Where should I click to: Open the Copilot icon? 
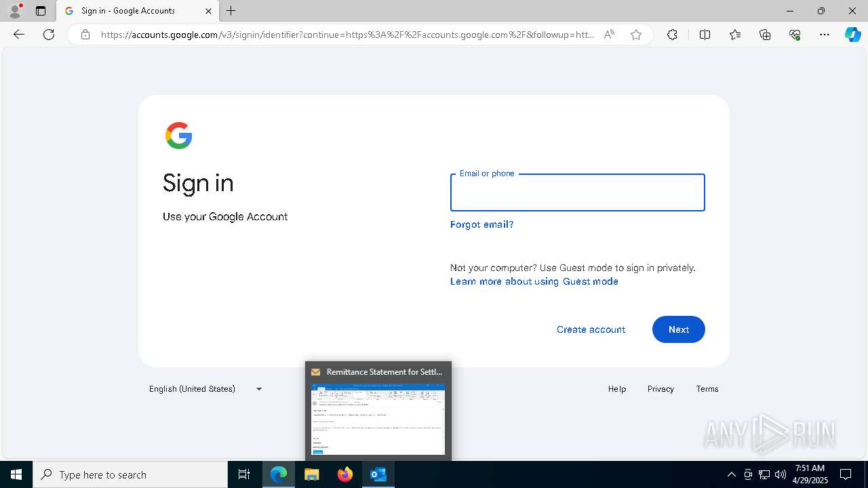tap(852, 35)
